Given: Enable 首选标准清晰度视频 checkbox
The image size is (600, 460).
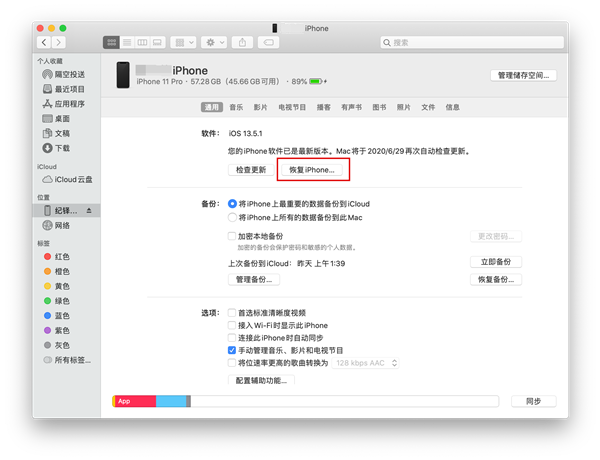Looking at the screenshot, I should (232, 313).
